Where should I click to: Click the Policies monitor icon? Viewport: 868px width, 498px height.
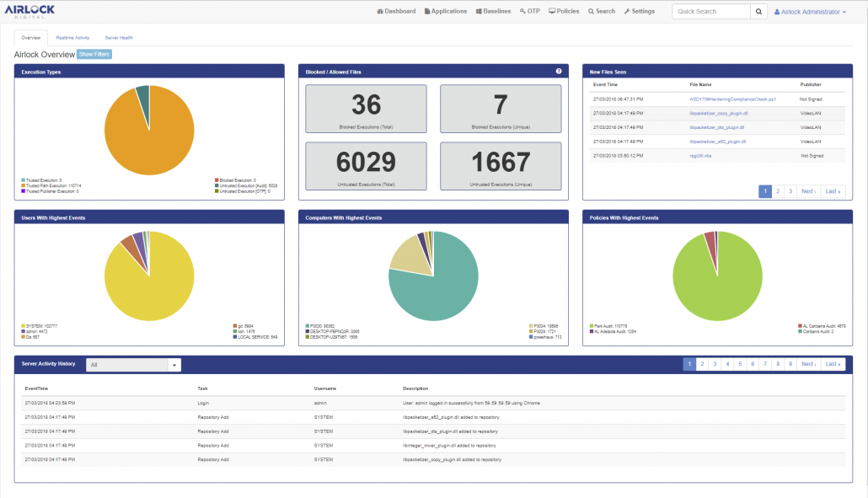tap(552, 12)
